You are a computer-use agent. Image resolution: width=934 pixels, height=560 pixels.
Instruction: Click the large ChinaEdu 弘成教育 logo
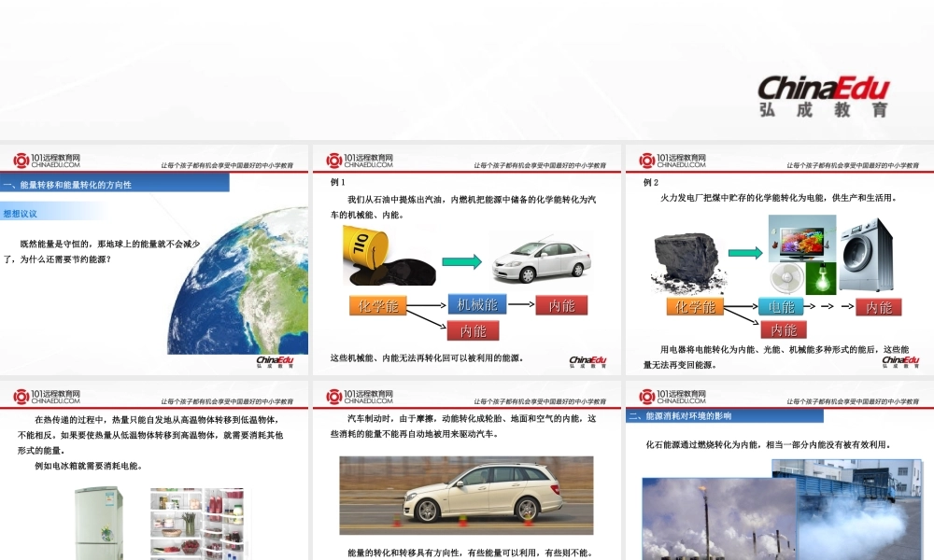pos(823,96)
